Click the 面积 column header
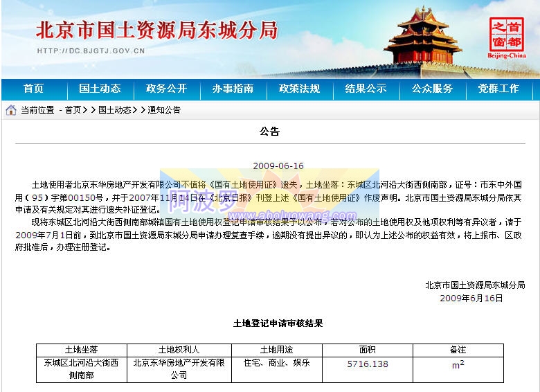Screen dimensions: 540x392 pyautogui.click(x=368, y=350)
